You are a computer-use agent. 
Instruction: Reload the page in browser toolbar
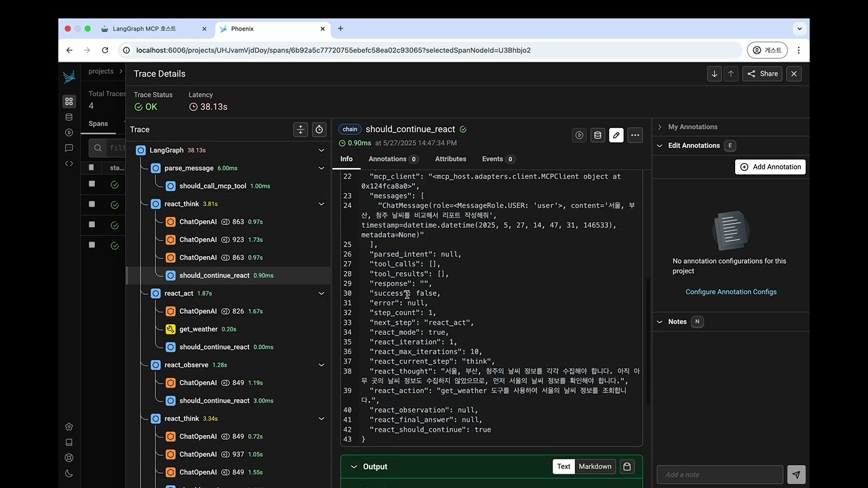pyautogui.click(x=105, y=50)
